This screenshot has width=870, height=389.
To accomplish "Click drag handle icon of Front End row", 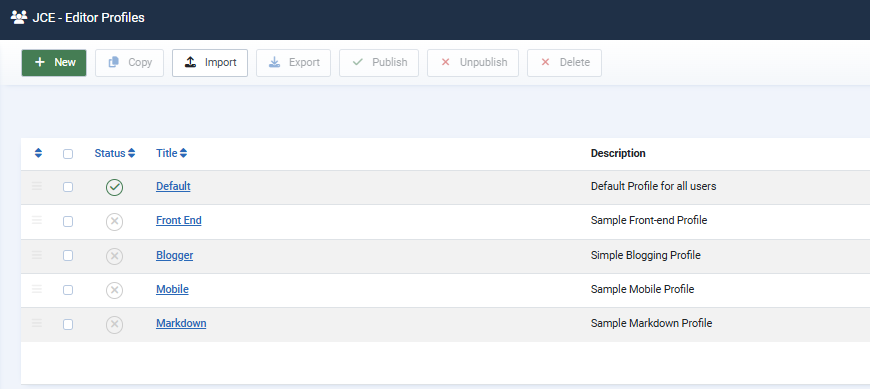I will [37, 220].
